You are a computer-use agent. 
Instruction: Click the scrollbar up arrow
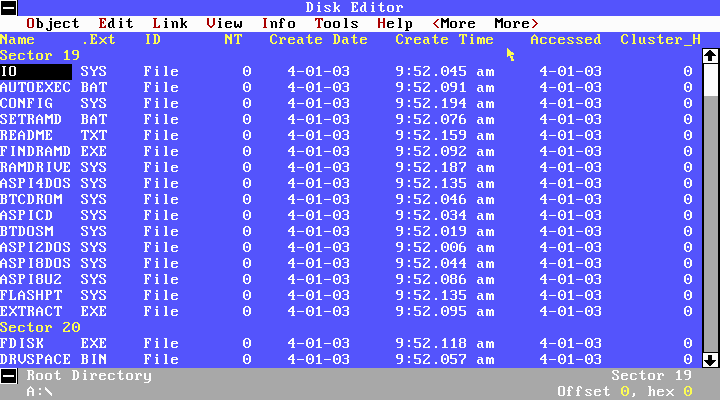pos(710,56)
